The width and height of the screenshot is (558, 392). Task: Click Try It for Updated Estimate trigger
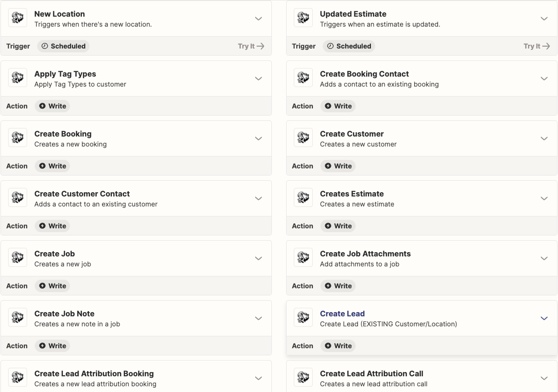point(537,46)
